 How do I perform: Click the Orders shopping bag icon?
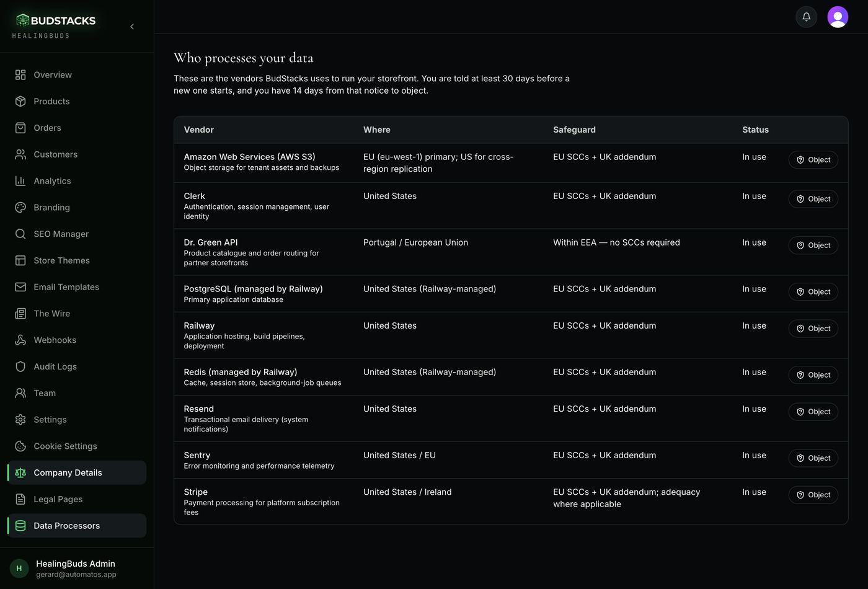pyautogui.click(x=20, y=128)
